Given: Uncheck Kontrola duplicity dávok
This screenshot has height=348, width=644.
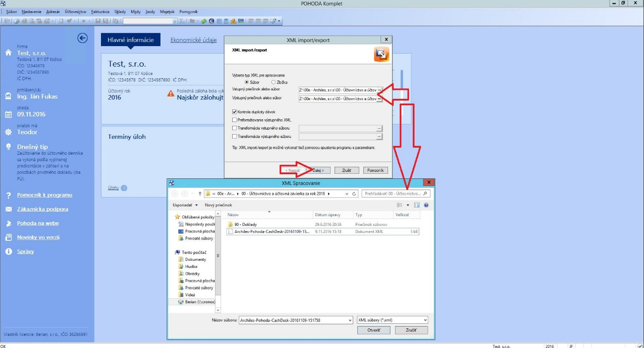Looking at the screenshot, I should (x=235, y=112).
